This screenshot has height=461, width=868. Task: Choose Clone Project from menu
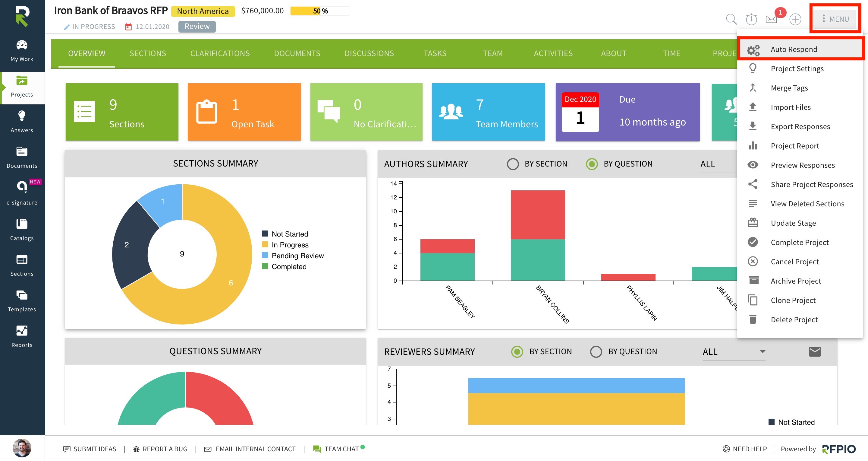click(800, 300)
